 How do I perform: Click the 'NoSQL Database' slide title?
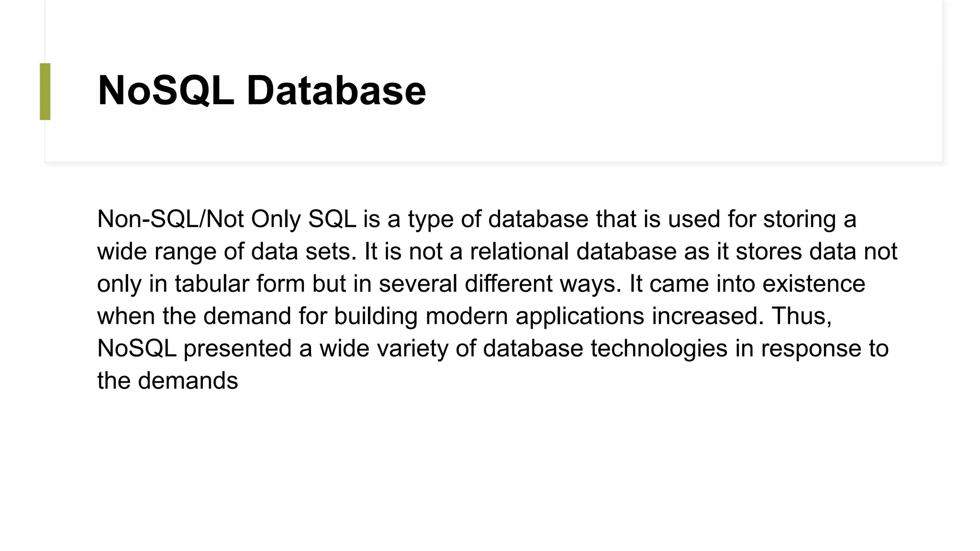262,90
